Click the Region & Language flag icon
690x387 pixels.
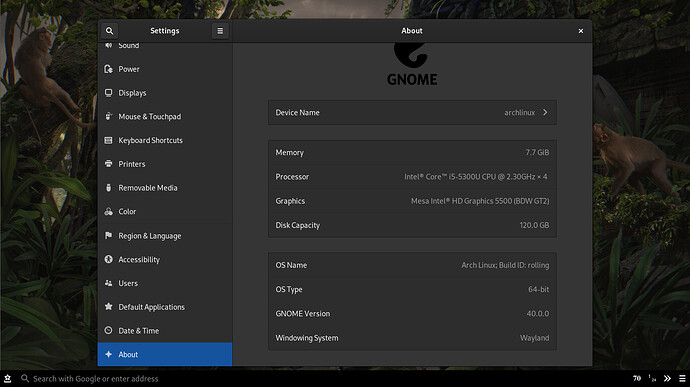pyautogui.click(x=108, y=236)
